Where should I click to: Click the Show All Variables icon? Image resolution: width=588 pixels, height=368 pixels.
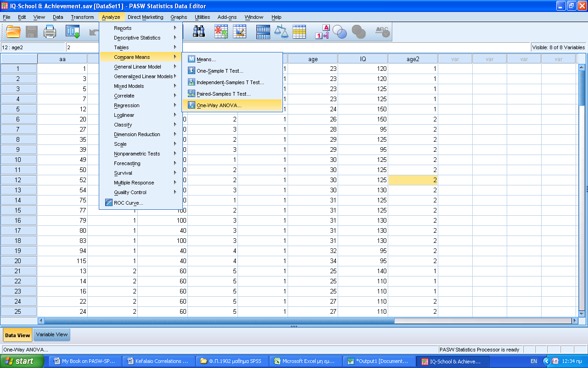[x=358, y=31]
